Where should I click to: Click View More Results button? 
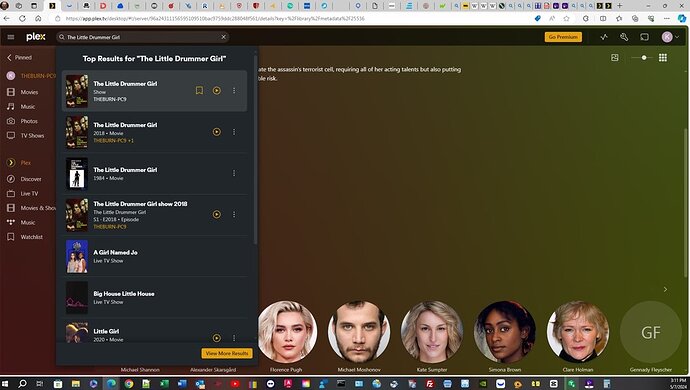click(227, 353)
